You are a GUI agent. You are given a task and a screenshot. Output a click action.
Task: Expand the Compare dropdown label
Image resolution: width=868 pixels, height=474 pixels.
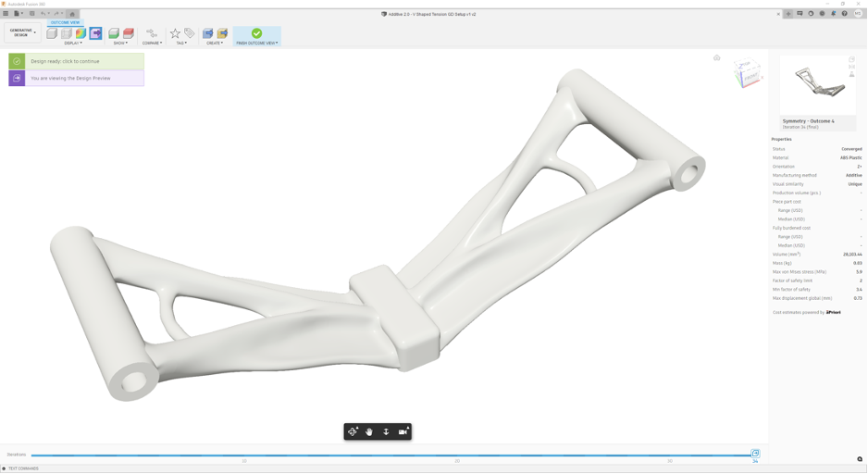[x=152, y=43]
